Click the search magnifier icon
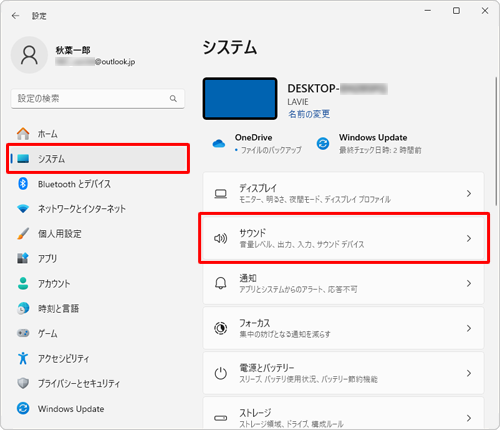 [173, 99]
